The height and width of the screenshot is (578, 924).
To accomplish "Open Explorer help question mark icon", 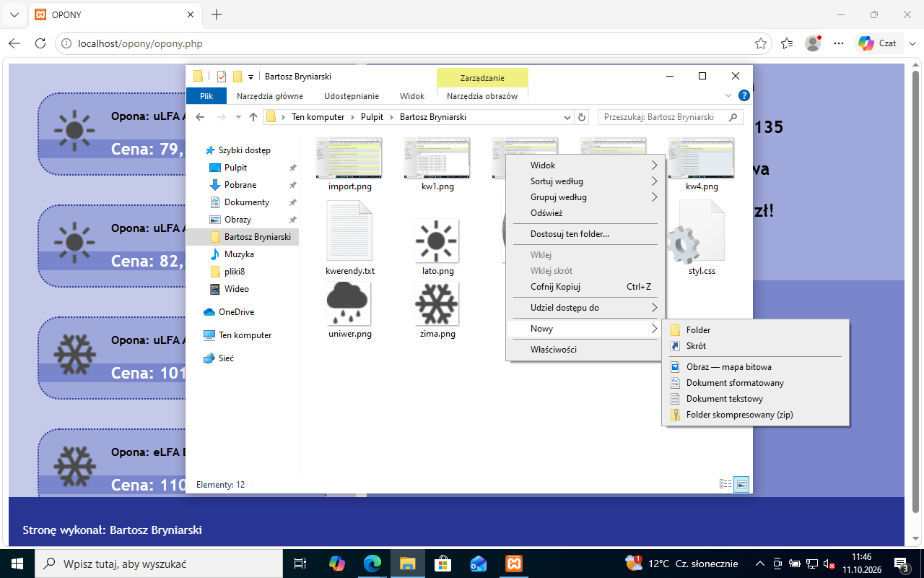I will [744, 95].
